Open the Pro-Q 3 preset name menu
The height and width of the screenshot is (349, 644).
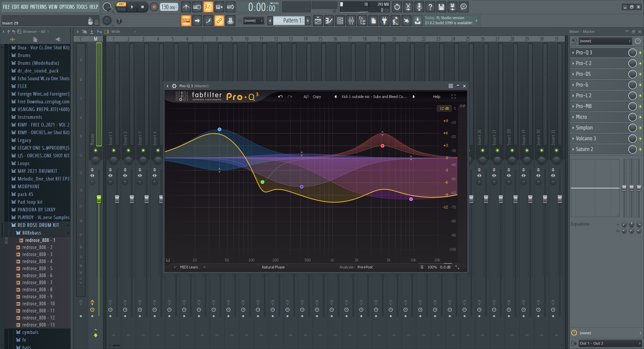tap(374, 97)
